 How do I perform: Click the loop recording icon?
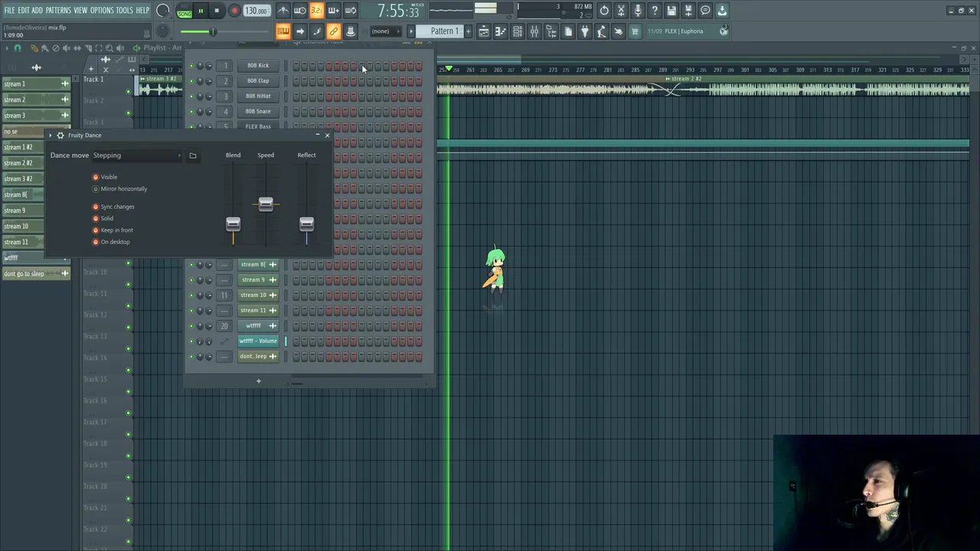click(x=351, y=11)
